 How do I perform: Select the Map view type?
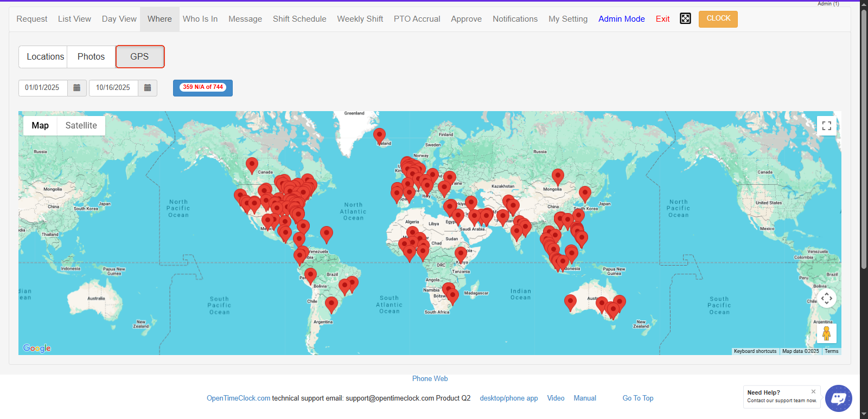click(40, 126)
